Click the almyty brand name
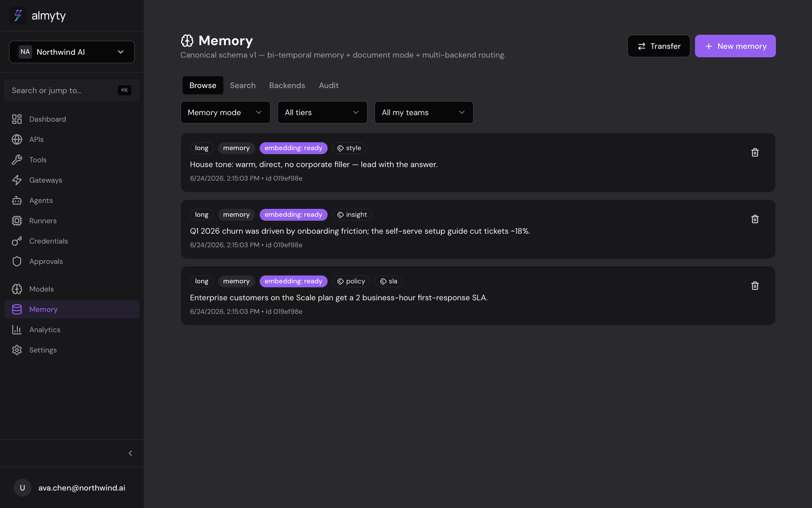The image size is (812, 508). click(x=48, y=16)
